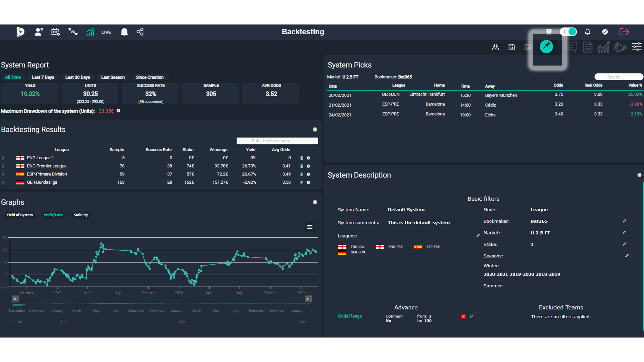Expand the GER-Bundesliga results row
Screen dimensions: 644x362
coord(3,182)
